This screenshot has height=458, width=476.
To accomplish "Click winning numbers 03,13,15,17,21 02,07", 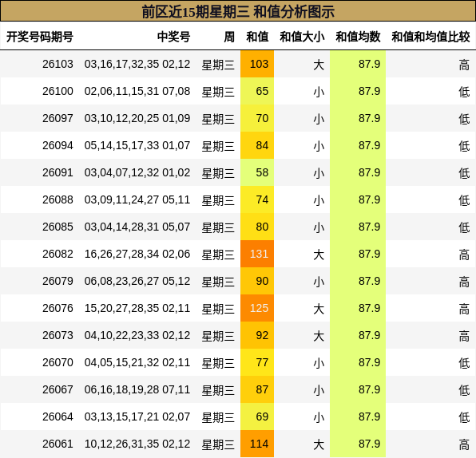I will (137, 417).
